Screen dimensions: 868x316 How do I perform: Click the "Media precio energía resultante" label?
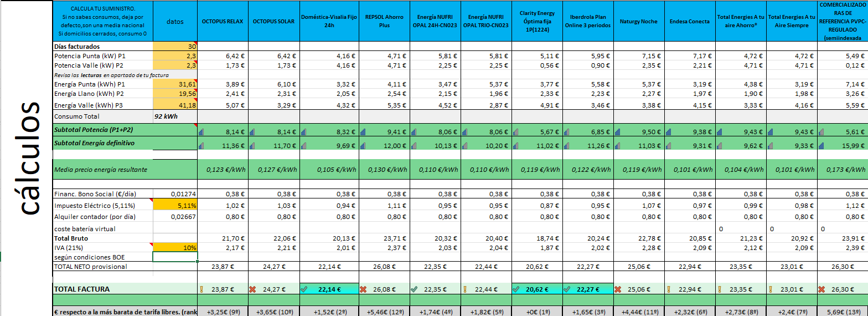[x=101, y=169]
